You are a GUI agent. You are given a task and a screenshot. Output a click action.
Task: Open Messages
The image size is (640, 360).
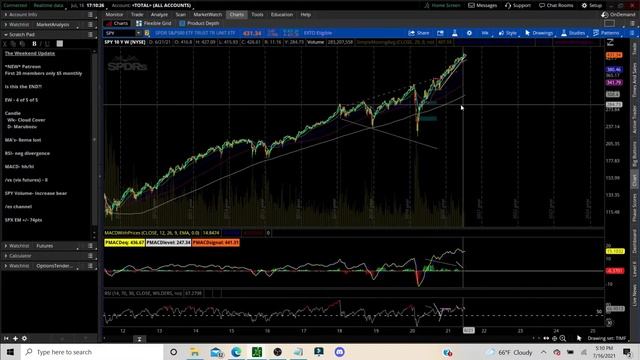coord(482,5)
